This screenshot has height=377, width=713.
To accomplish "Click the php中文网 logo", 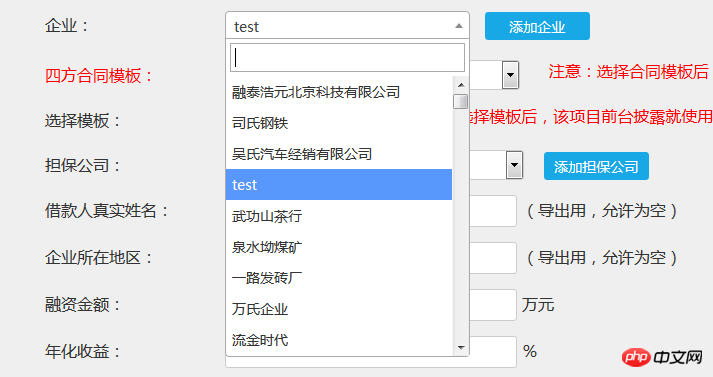I will 662,357.
